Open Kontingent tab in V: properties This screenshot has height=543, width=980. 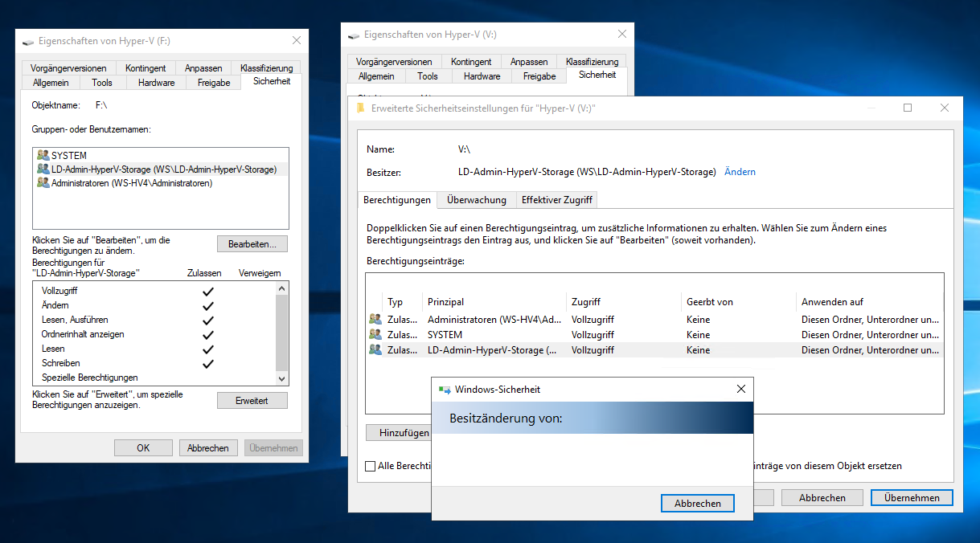click(x=471, y=62)
